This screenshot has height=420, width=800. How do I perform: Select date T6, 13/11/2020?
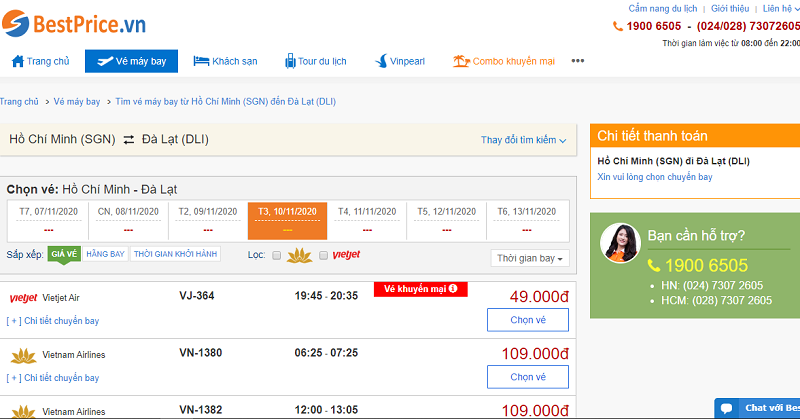click(527, 220)
